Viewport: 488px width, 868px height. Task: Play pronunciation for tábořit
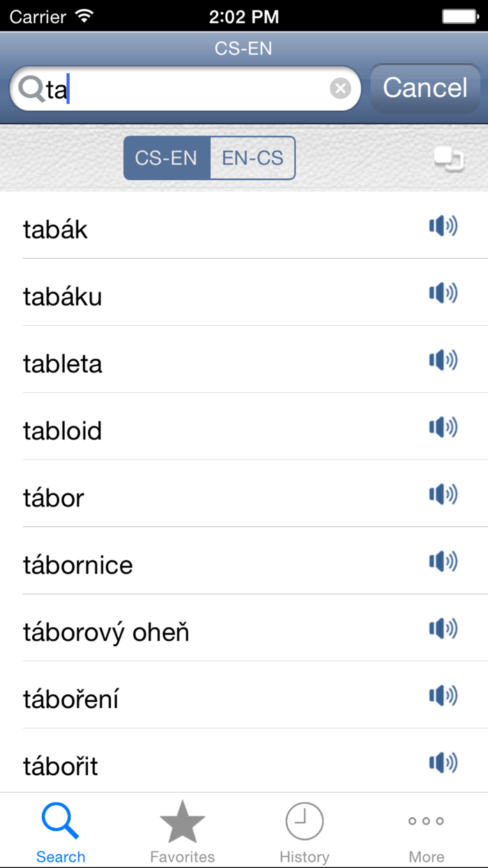coord(443,763)
